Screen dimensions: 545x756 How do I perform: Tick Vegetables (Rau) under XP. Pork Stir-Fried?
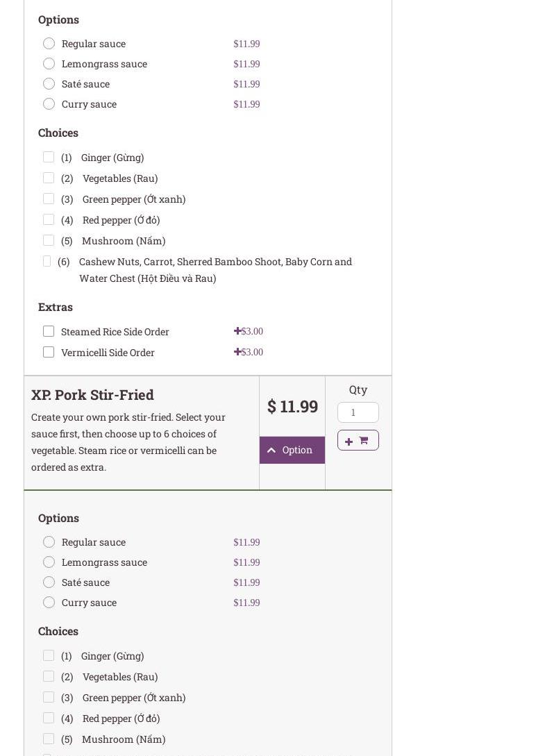pyautogui.click(x=49, y=677)
